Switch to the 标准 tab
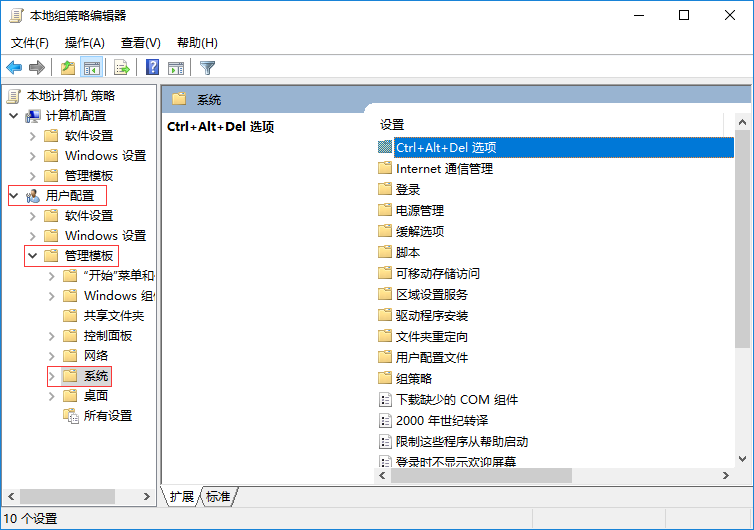 (x=218, y=497)
